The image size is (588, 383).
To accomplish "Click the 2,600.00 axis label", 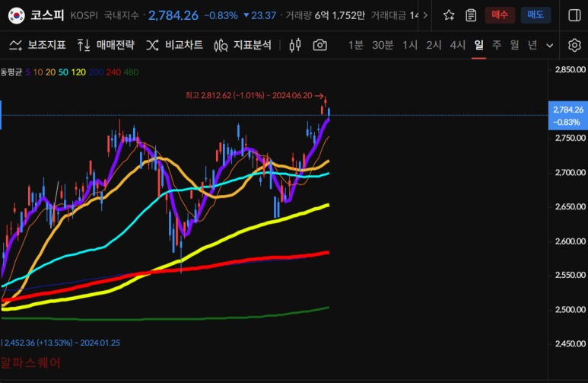I will pyautogui.click(x=571, y=241).
